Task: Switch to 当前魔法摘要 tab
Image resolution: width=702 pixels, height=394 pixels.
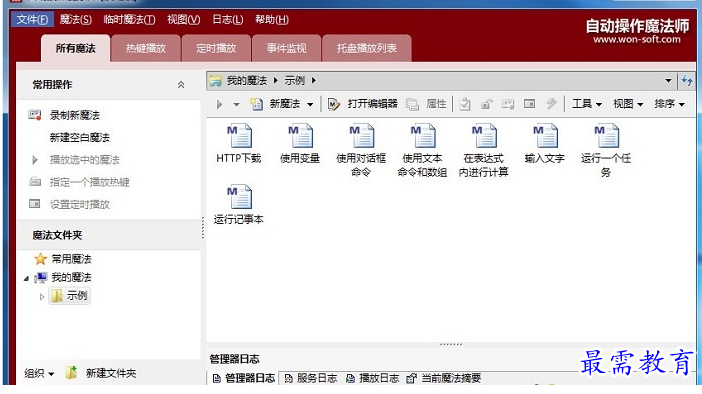Action: (x=444, y=378)
